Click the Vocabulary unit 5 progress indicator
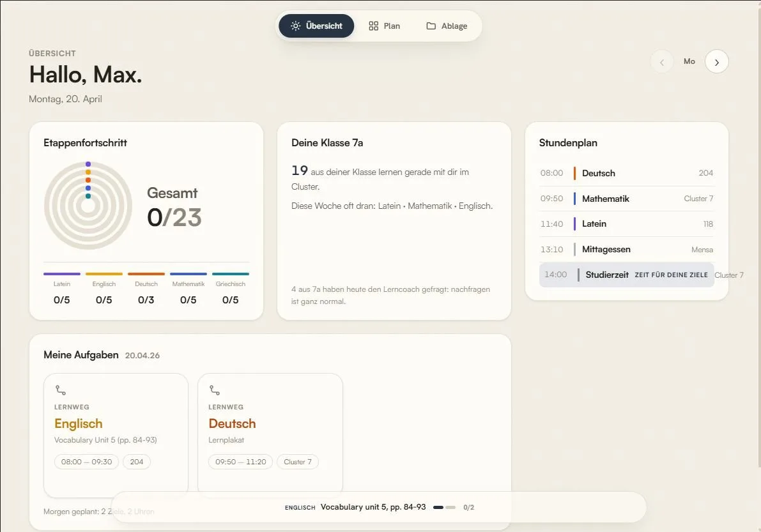Image resolution: width=761 pixels, height=532 pixels. pyautogui.click(x=444, y=507)
